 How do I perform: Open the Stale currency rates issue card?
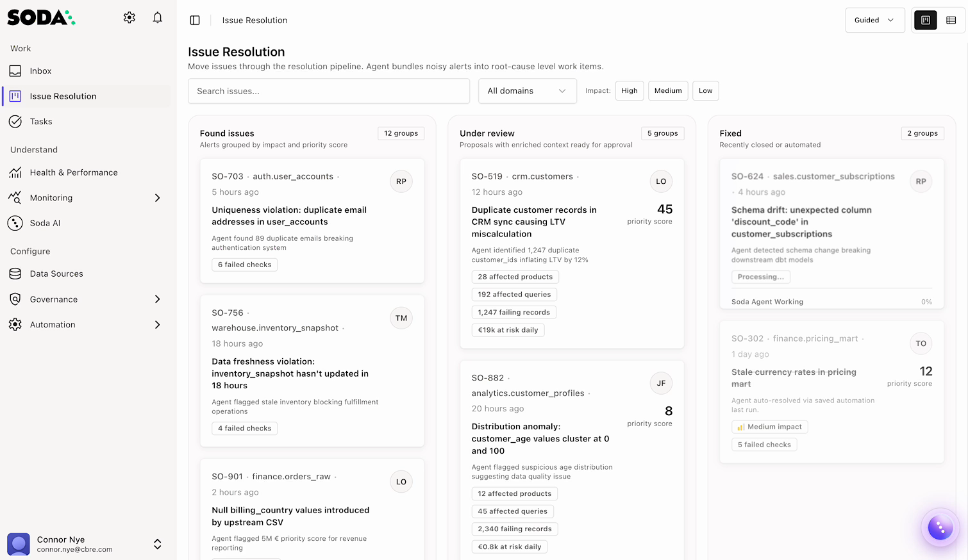(831, 392)
